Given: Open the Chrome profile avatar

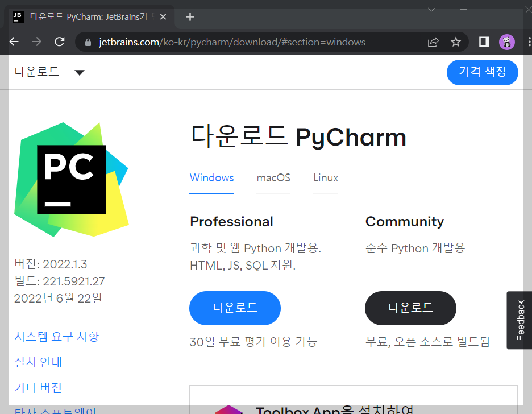Looking at the screenshot, I should [507, 42].
